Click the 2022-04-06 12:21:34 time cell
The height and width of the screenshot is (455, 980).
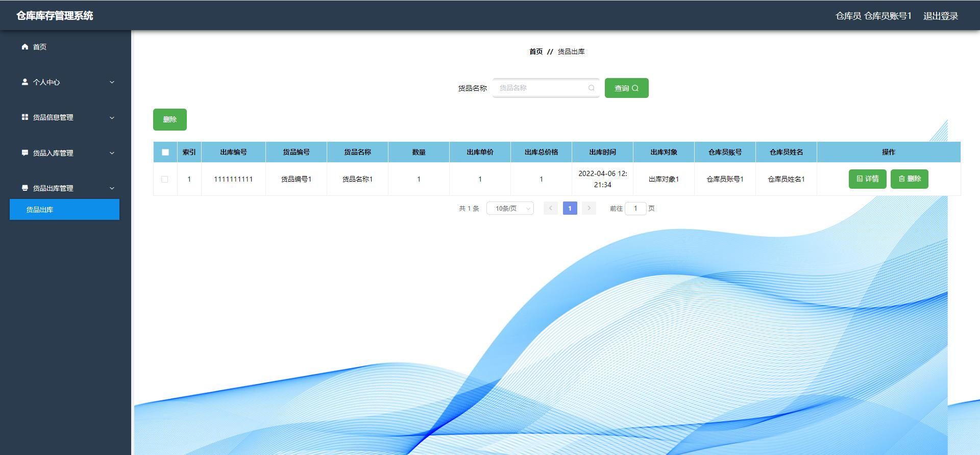point(602,179)
